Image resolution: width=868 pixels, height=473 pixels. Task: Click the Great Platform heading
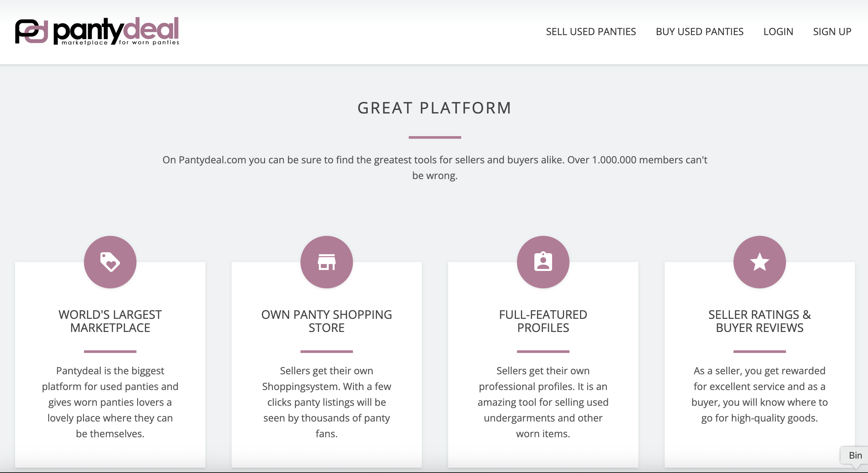tap(435, 108)
